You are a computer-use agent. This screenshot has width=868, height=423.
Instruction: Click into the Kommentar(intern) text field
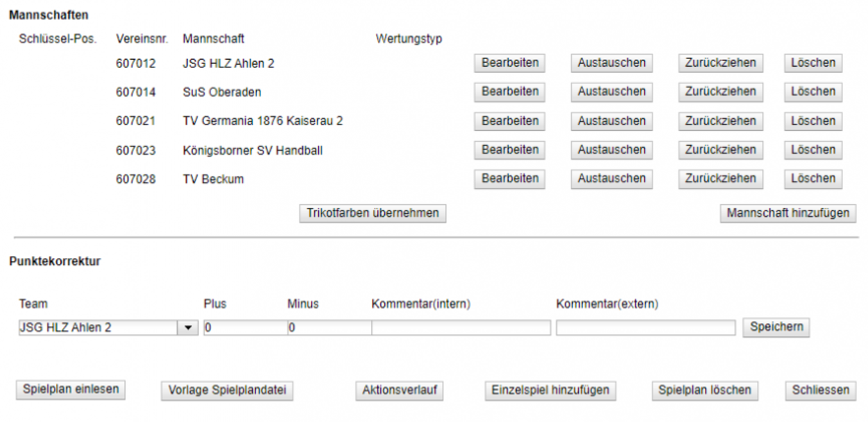click(x=461, y=328)
